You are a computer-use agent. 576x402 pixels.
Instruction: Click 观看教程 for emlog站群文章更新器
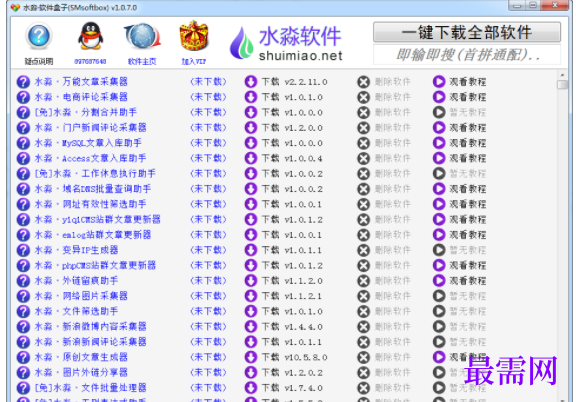[x=468, y=235]
